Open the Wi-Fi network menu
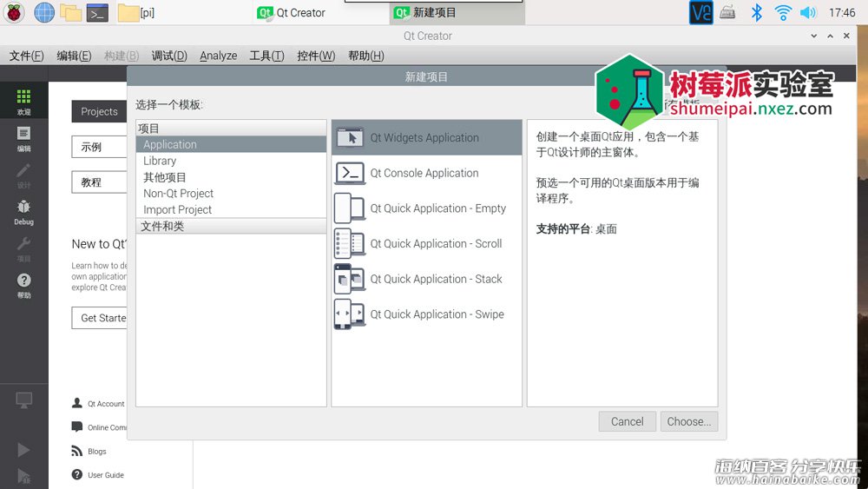The image size is (868, 489). [783, 12]
